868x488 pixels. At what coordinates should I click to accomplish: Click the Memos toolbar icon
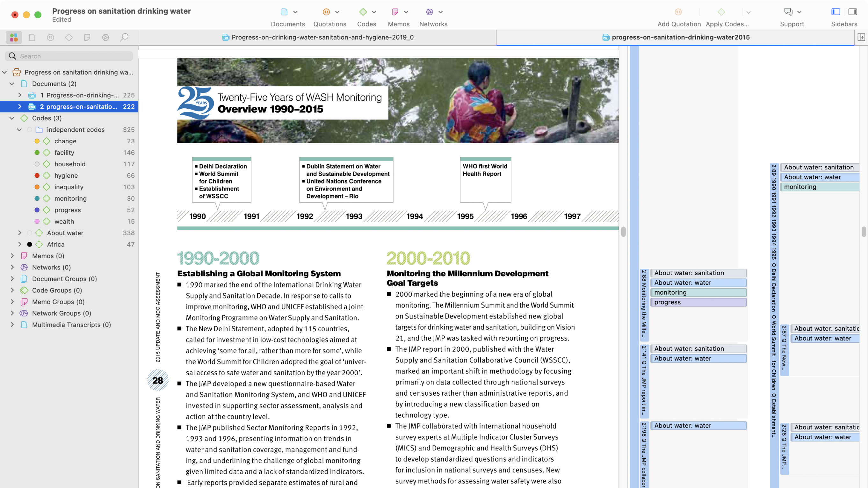[395, 12]
